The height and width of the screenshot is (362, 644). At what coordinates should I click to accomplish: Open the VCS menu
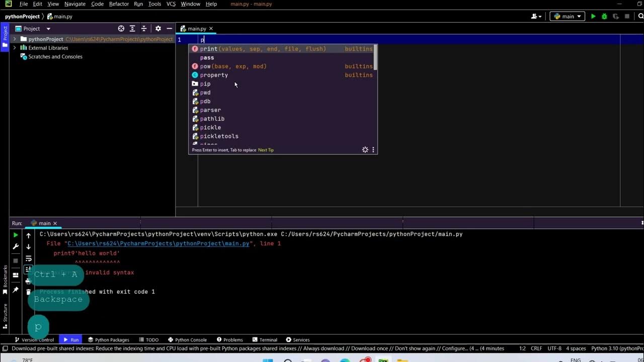coord(171,4)
